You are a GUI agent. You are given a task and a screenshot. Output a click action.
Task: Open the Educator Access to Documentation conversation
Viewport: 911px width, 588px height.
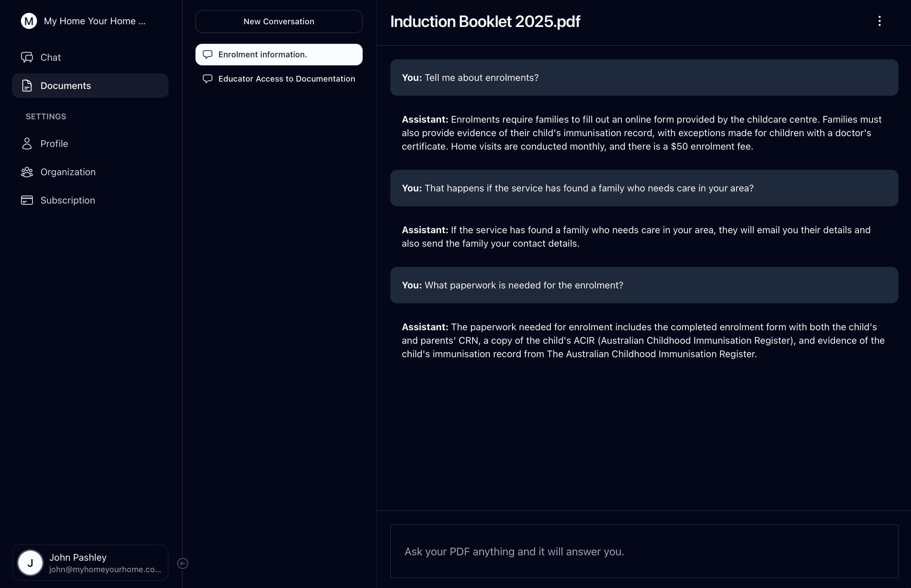pyautogui.click(x=286, y=79)
